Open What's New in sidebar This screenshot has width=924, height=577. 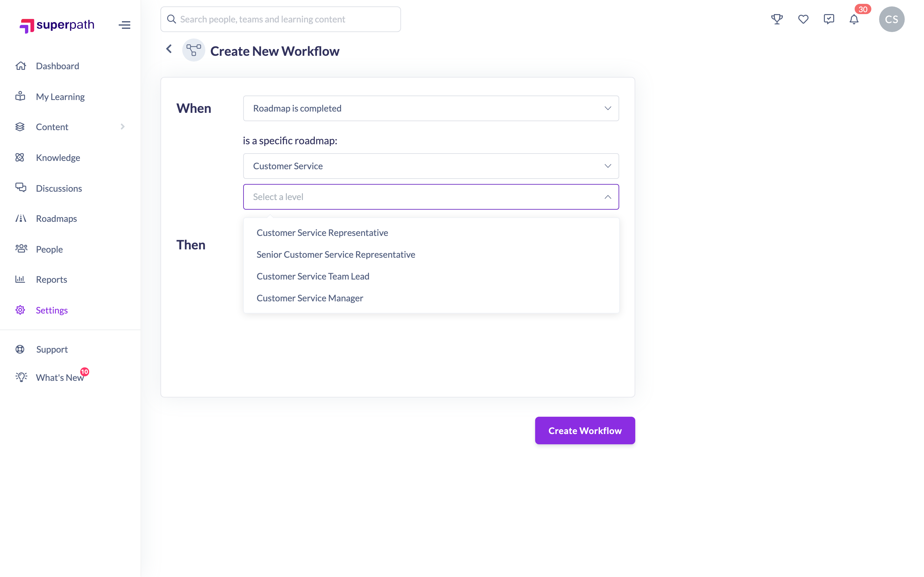(60, 377)
